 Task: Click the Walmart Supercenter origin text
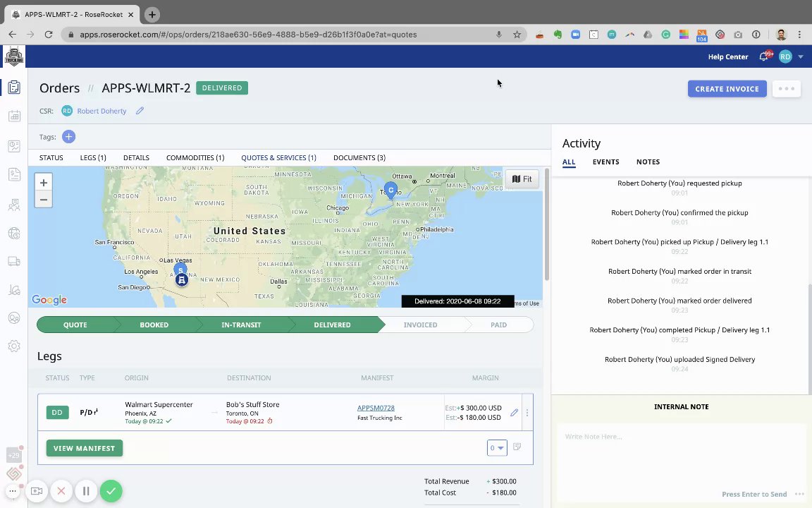pyautogui.click(x=159, y=404)
